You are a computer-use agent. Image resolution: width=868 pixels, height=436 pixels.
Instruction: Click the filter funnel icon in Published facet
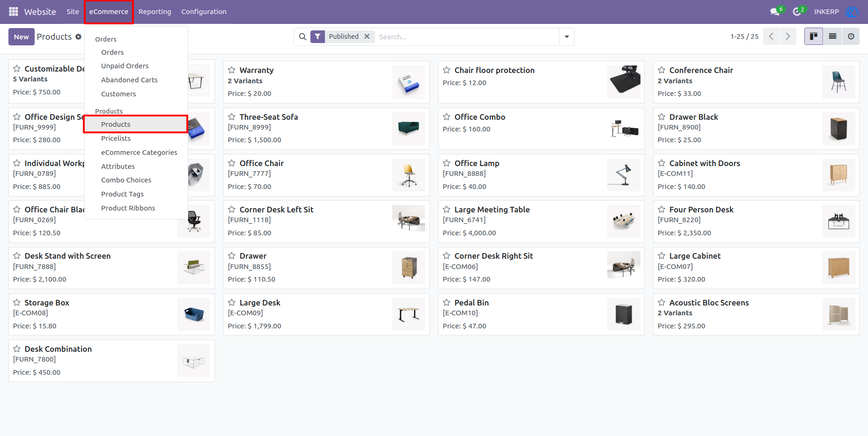[x=318, y=36]
